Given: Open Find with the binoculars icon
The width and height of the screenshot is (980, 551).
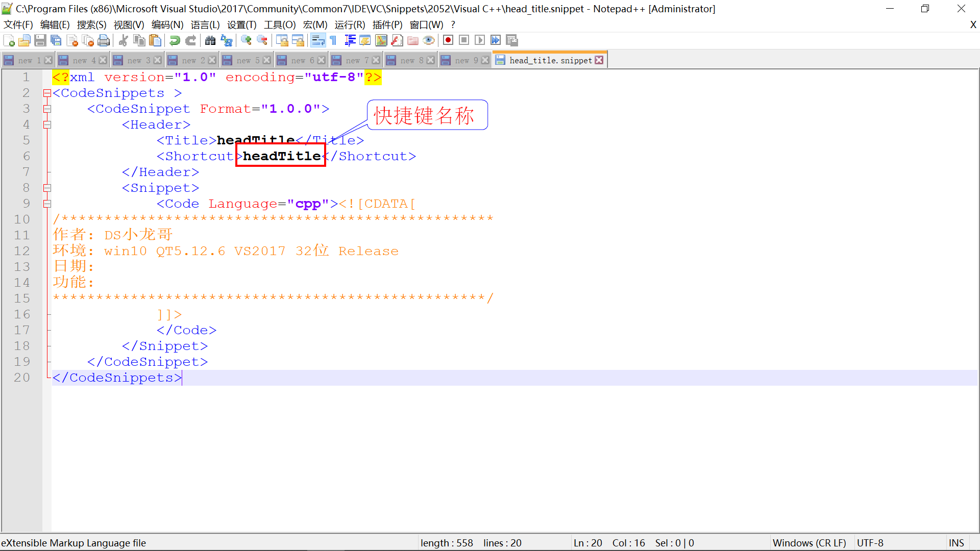Looking at the screenshot, I should tap(210, 40).
